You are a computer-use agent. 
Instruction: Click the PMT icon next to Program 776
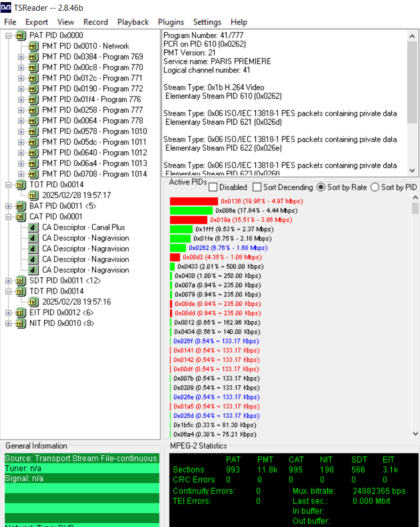33,100
